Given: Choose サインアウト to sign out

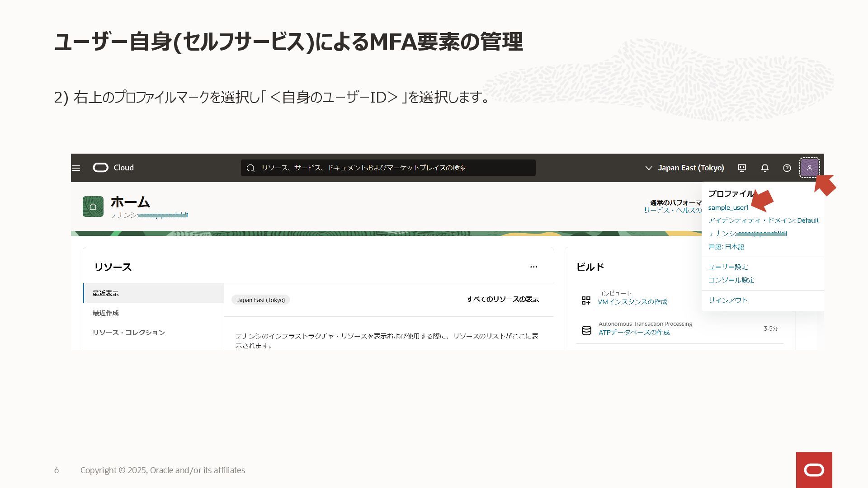Looking at the screenshot, I should coord(728,300).
